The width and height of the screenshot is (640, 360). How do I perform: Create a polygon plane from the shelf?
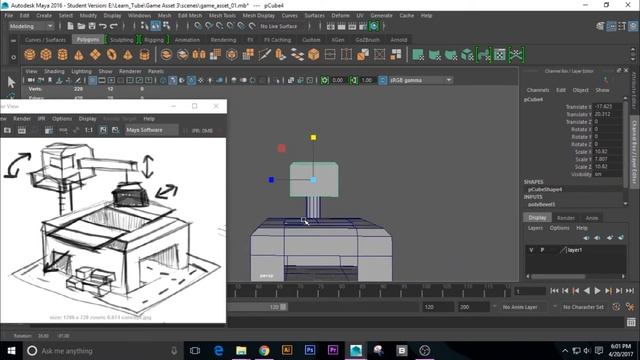95,55
